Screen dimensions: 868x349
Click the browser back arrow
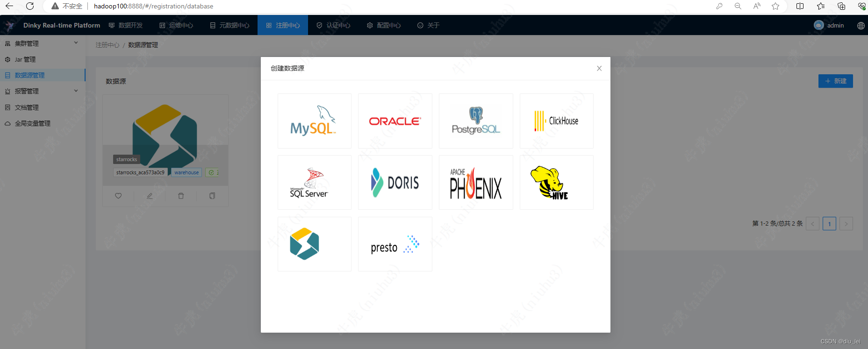[9, 6]
